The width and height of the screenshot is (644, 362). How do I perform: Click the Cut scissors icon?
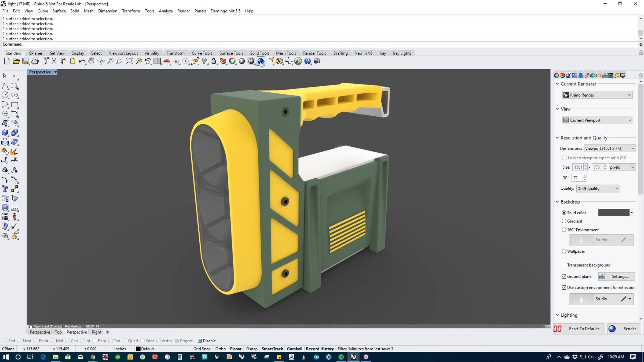(54, 61)
